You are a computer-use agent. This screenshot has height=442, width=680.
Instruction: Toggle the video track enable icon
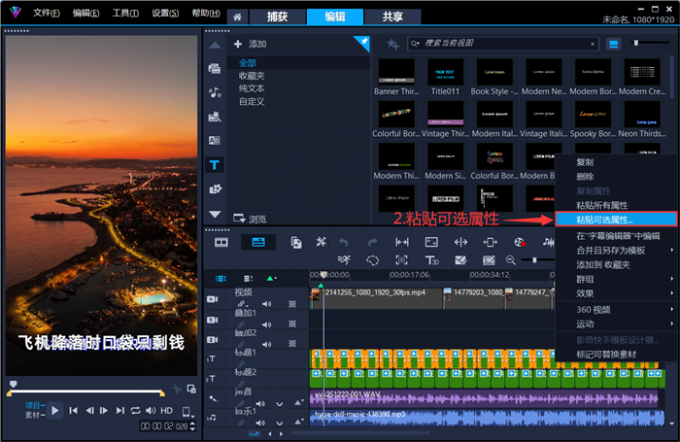click(213, 298)
